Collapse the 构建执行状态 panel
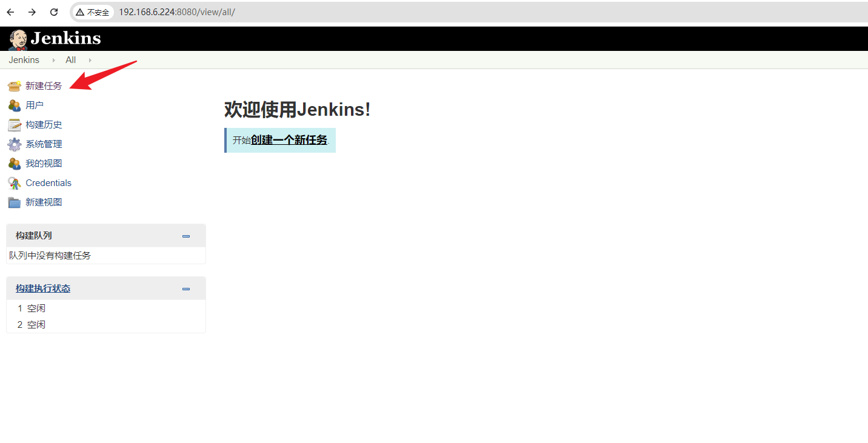This screenshot has height=443, width=868. (x=186, y=289)
